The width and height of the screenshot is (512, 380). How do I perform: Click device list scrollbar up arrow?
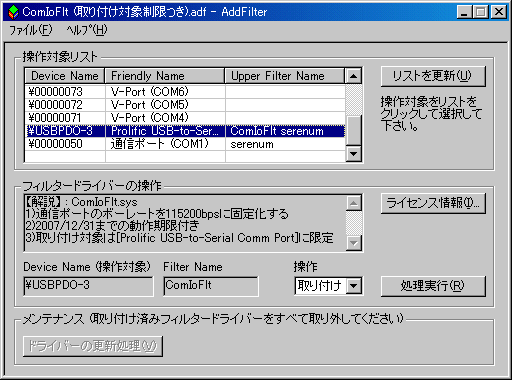(353, 76)
